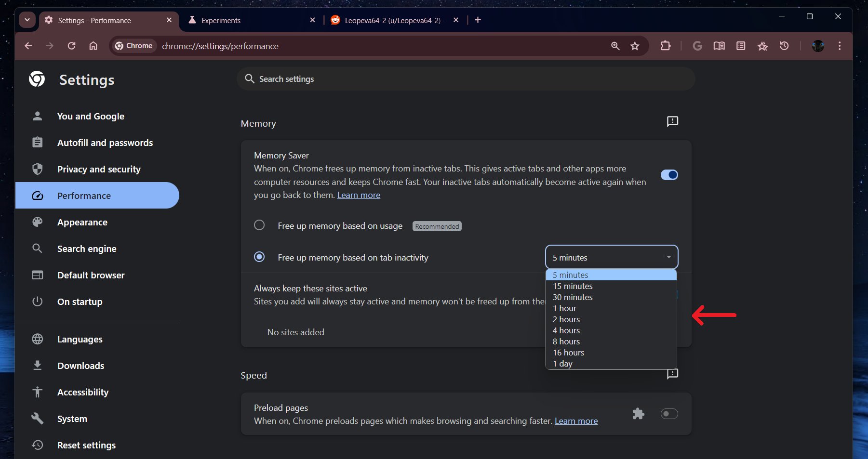Choose 1 day in the dropdown list
Image resolution: width=868 pixels, height=459 pixels.
click(611, 364)
